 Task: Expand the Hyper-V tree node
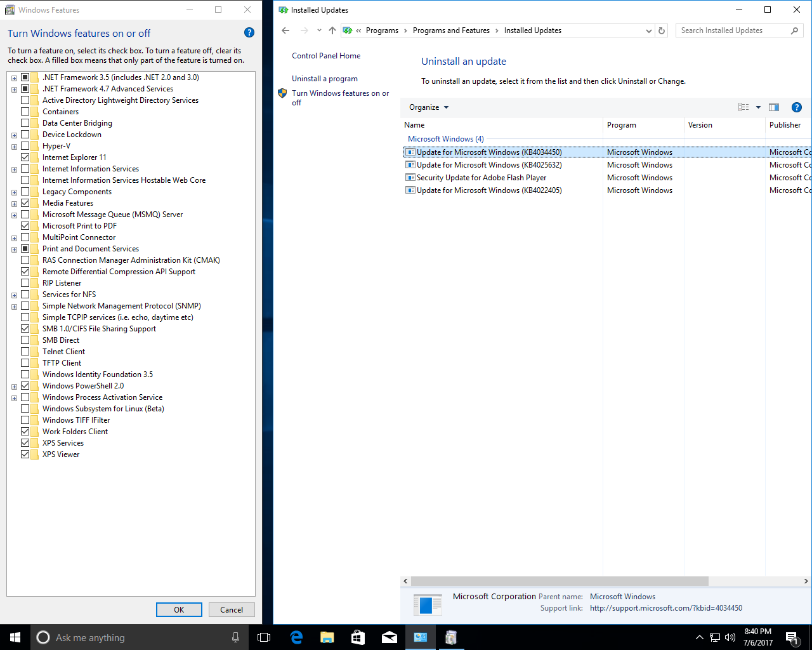pyautogui.click(x=14, y=147)
